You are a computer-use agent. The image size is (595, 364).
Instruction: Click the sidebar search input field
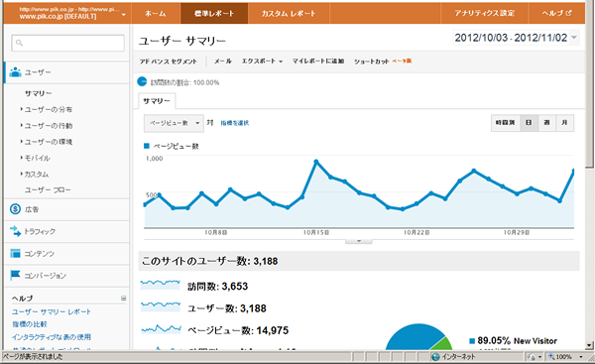tap(67, 43)
